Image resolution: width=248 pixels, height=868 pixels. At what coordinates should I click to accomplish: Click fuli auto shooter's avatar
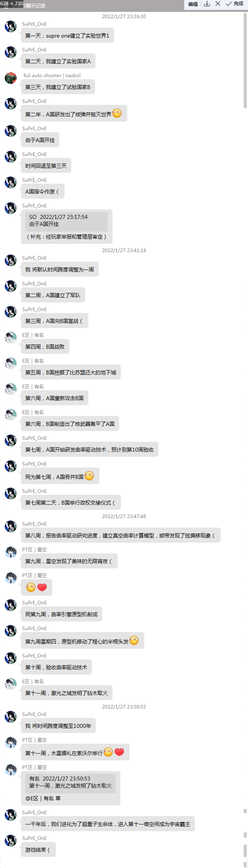pyautogui.click(x=11, y=78)
